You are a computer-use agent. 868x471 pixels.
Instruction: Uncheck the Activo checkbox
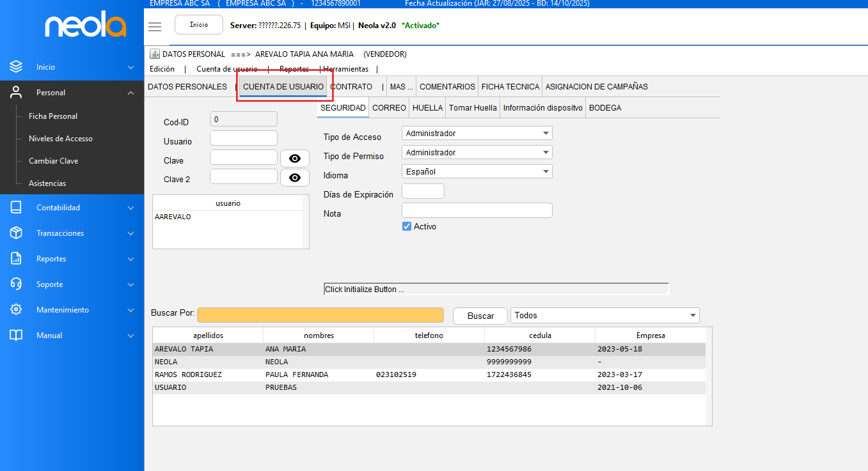tap(407, 226)
